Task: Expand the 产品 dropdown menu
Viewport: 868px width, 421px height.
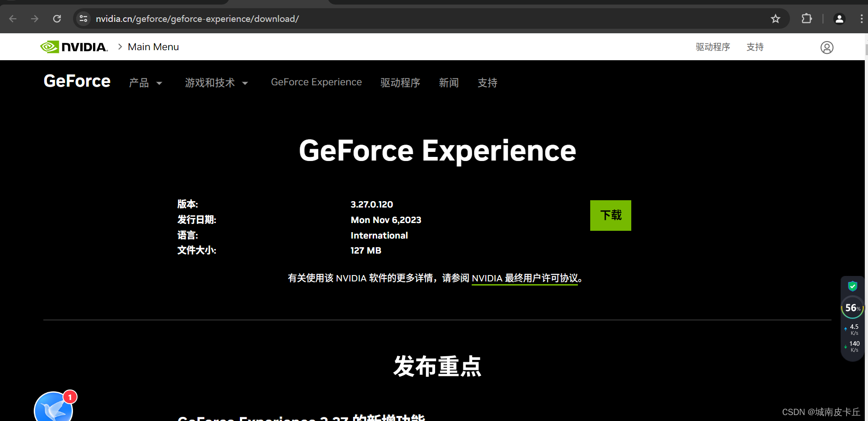Action: tap(146, 83)
